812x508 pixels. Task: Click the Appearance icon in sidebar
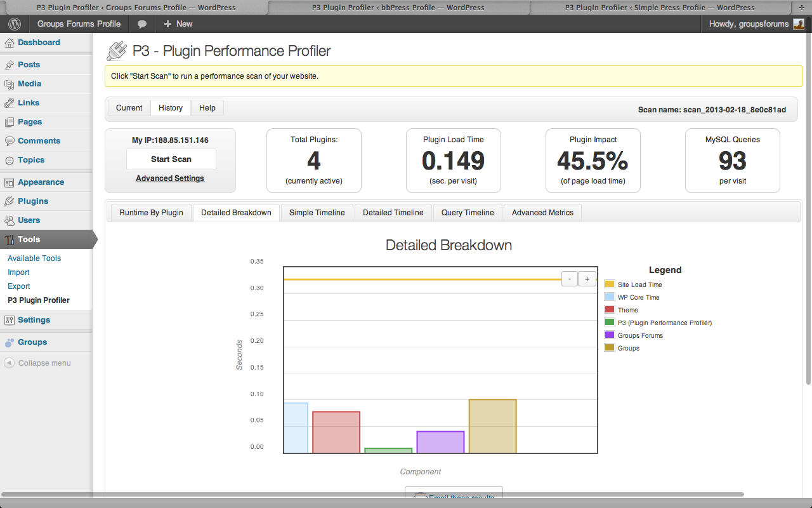[x=10, y=182]
